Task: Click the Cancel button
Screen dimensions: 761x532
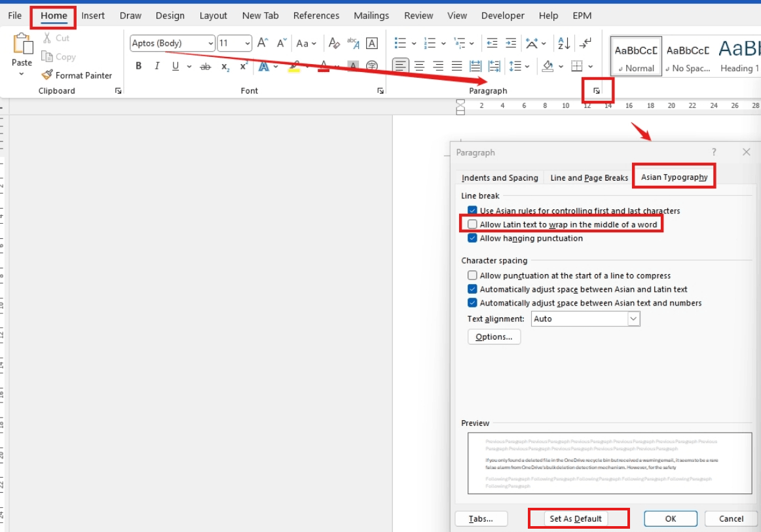Action: coord(731,518)
